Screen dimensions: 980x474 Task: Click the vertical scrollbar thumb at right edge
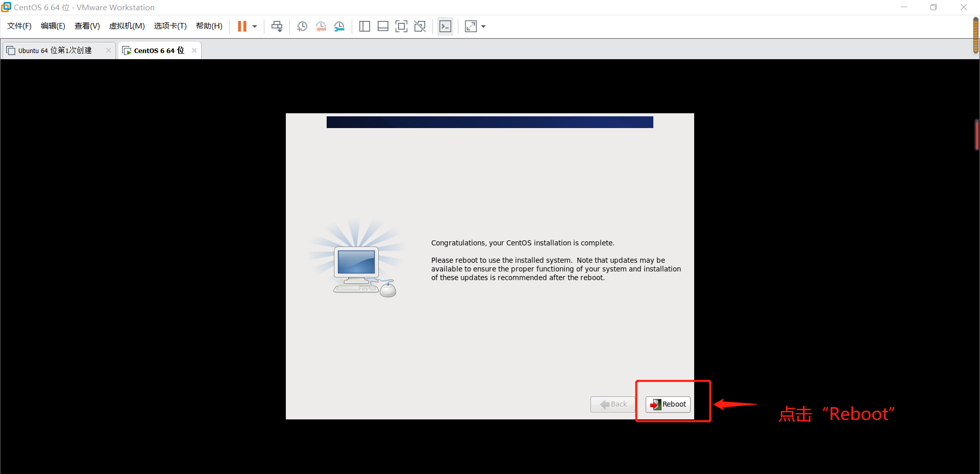976,135
